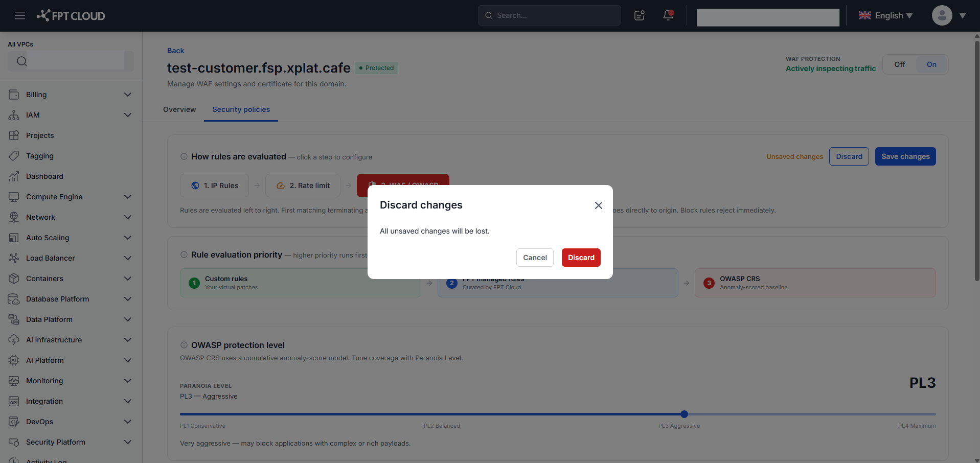This screenshot has width=980, height=463.
Task: Expand the Network chevron
Action: pyautogui.click(x=128, y=217)
